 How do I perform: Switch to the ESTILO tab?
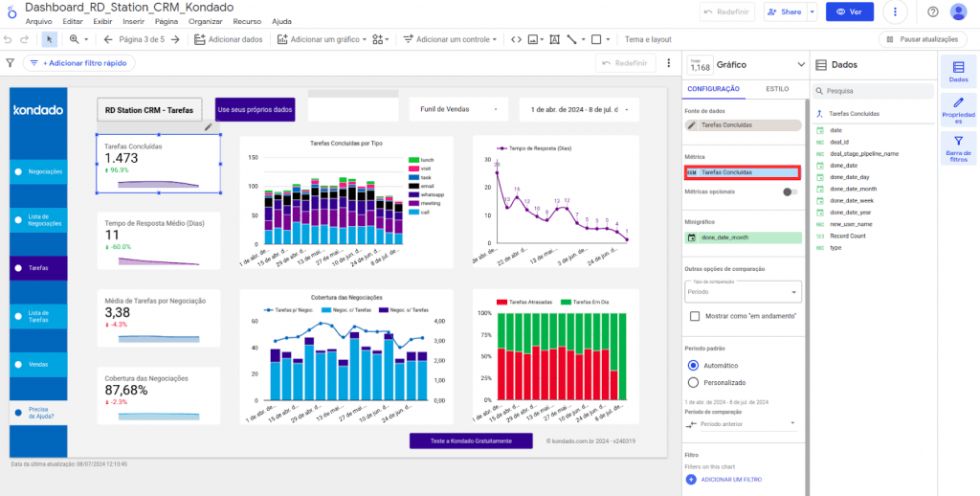[x=777, y=88]
